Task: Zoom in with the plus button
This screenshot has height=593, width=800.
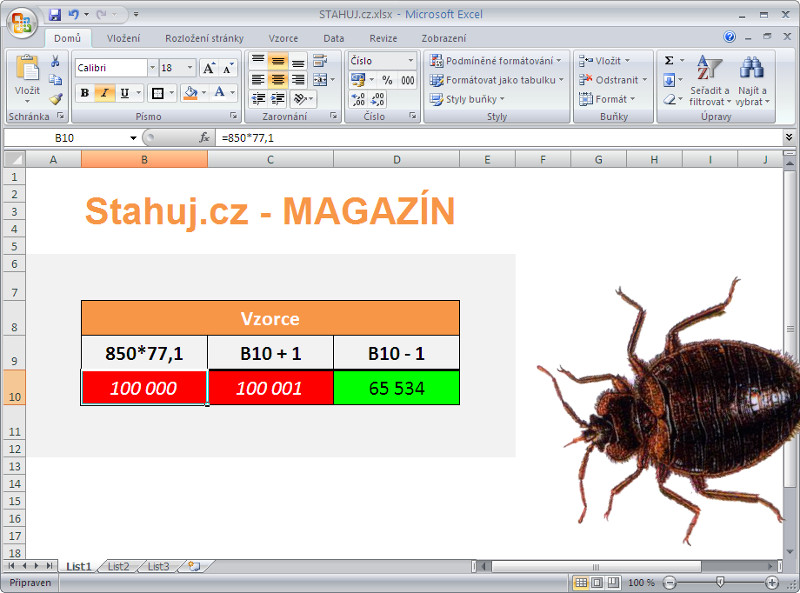Action: point(772,582)
